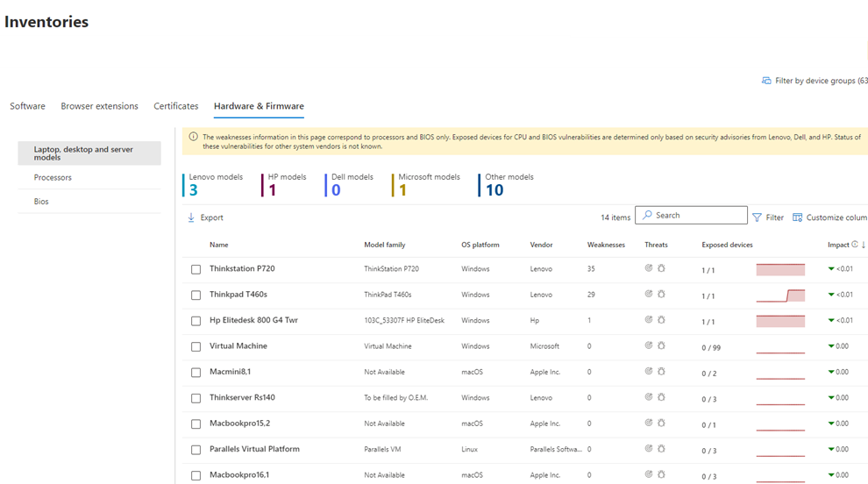Screen dimensions: 868x484
Task: Open the Browser extensions tab
Action: (99, 106)
